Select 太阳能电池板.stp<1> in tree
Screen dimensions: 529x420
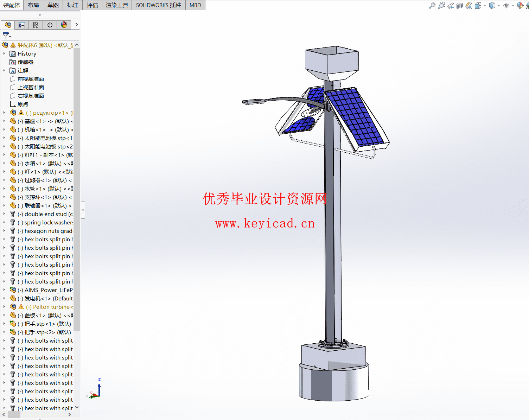[45, 138]
